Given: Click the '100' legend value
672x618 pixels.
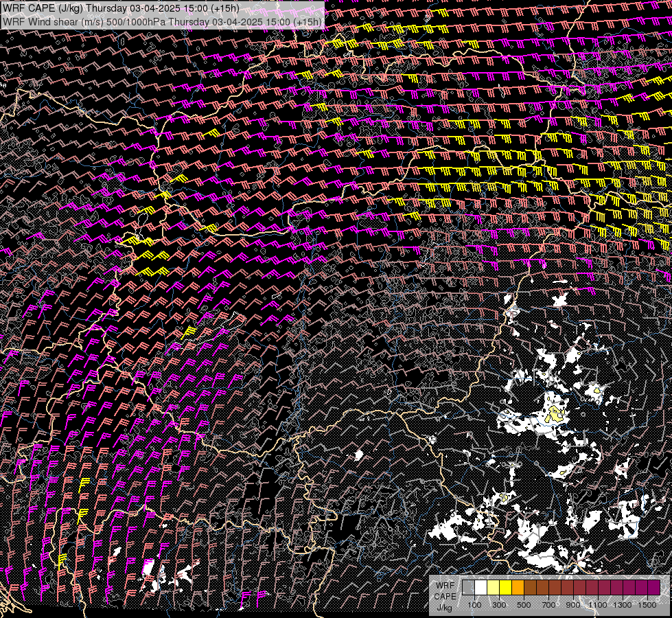Looking at the screenshot, I should (x=474, y=605).
